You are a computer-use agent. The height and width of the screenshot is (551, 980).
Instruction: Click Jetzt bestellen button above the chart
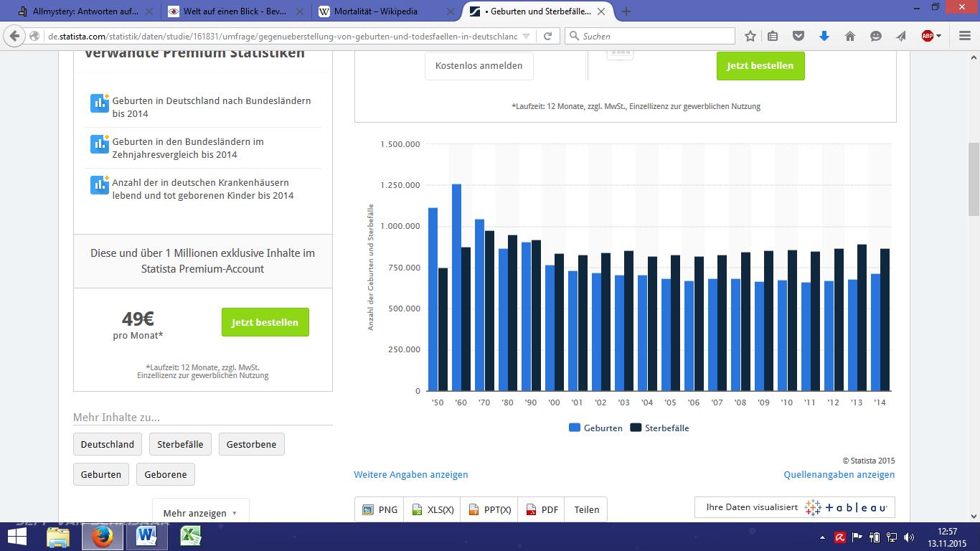tap(760, 65)
